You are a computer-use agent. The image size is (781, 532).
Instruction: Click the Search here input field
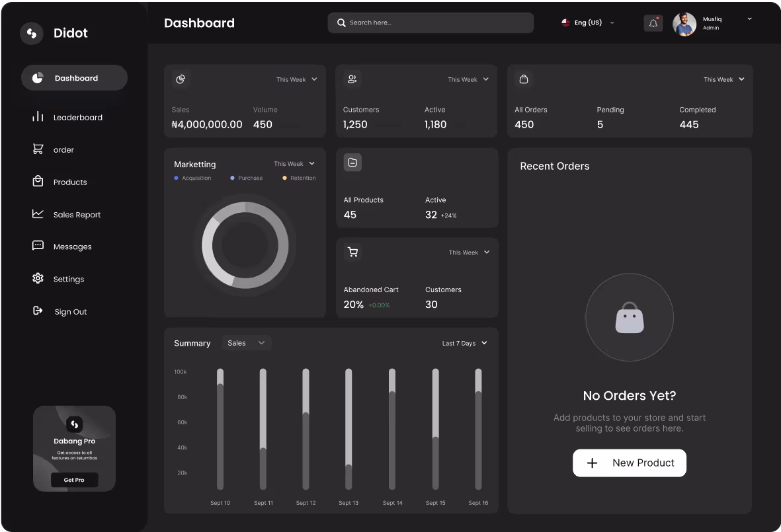(431, 22)
